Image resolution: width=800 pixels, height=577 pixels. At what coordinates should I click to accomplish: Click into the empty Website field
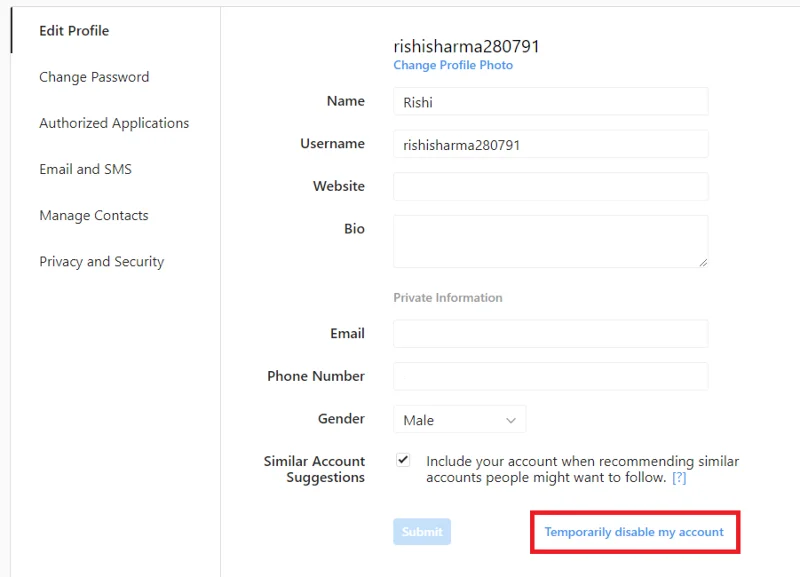pyautogui.click(x=550, y=187)
